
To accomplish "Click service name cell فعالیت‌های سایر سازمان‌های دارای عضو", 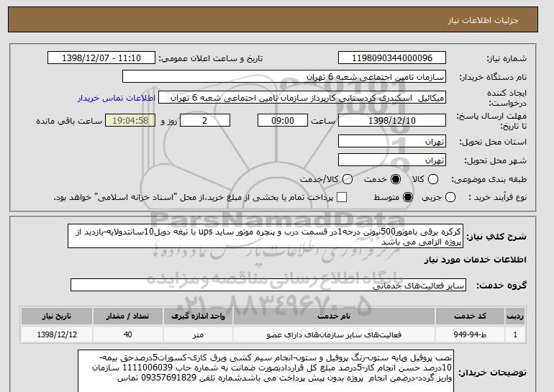I will point(334,334).
